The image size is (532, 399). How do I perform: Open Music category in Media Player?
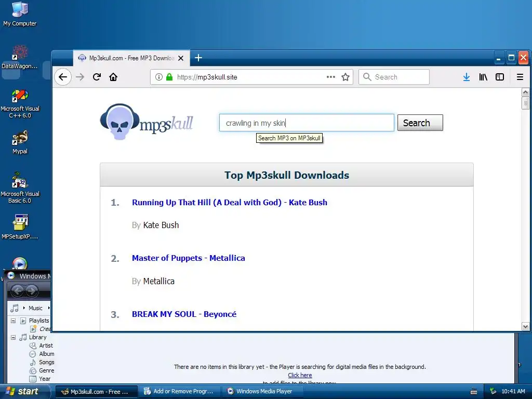pos(35,308)
